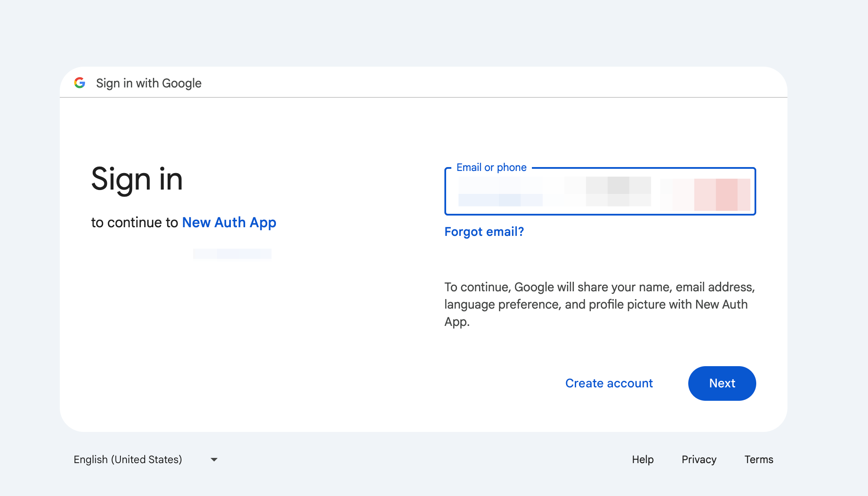Open the New Auth App link
This screenshot has width=868, height=496.
(x=229, y=222)
